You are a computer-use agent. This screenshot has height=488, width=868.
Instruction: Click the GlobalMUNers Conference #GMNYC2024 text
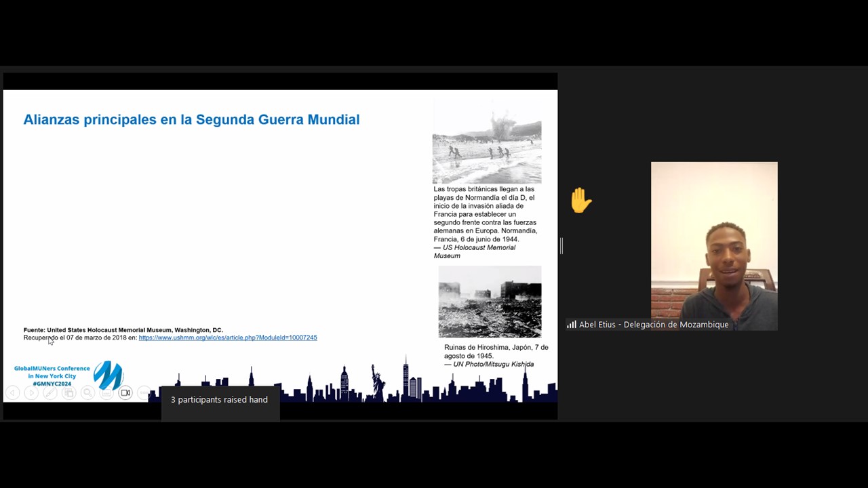(x=52, y=376)
